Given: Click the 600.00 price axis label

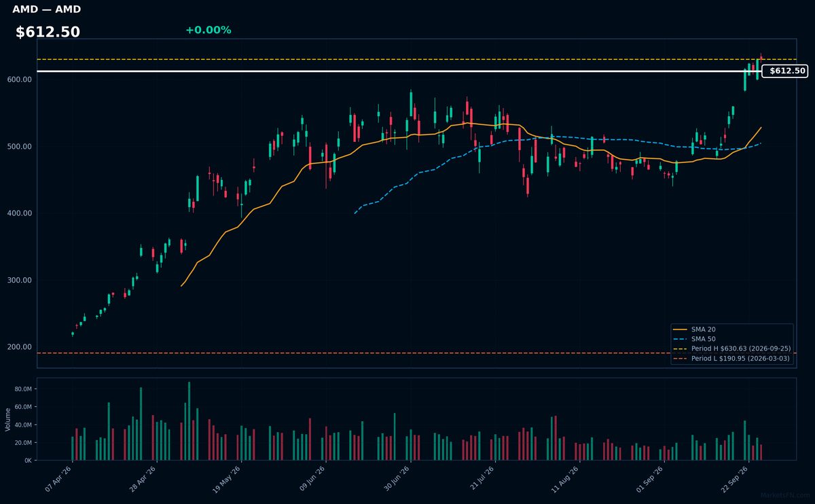Looking at the screenshot, I should pos(19,79).
